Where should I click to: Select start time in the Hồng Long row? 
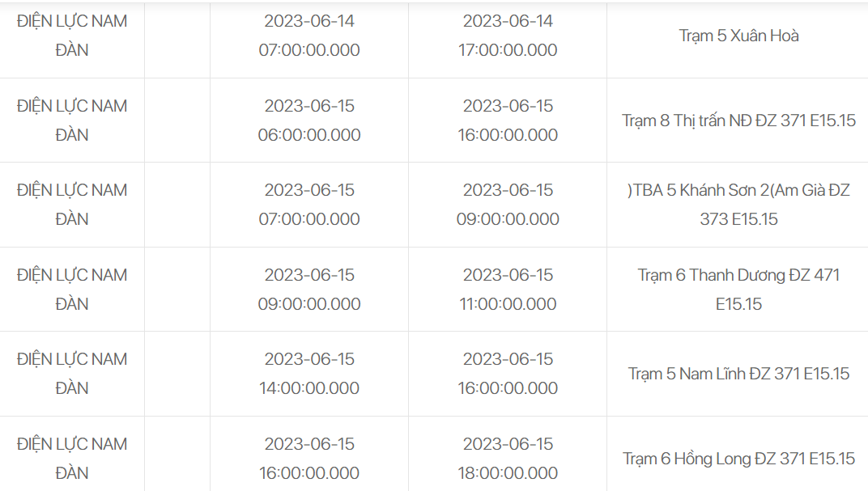309,459
